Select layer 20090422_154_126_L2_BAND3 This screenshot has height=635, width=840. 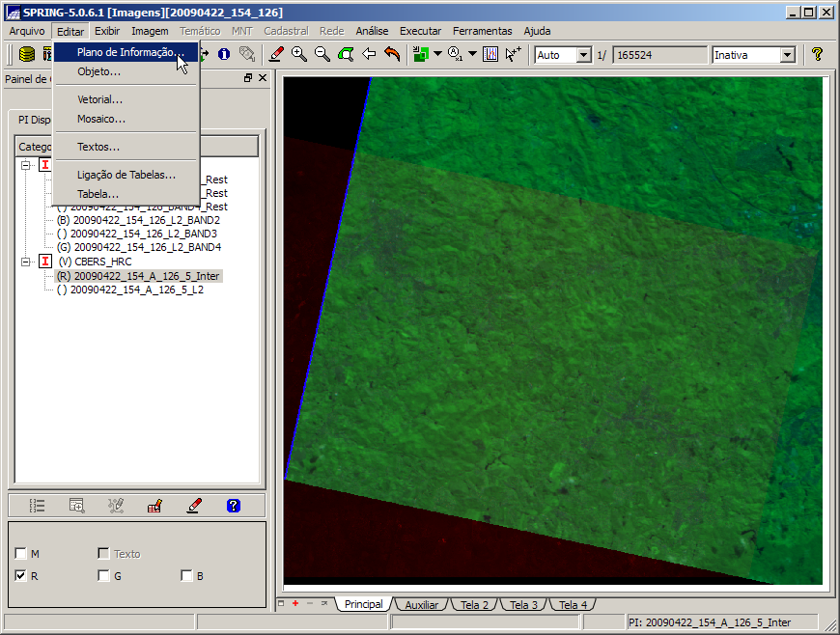(x=143, y=234)
